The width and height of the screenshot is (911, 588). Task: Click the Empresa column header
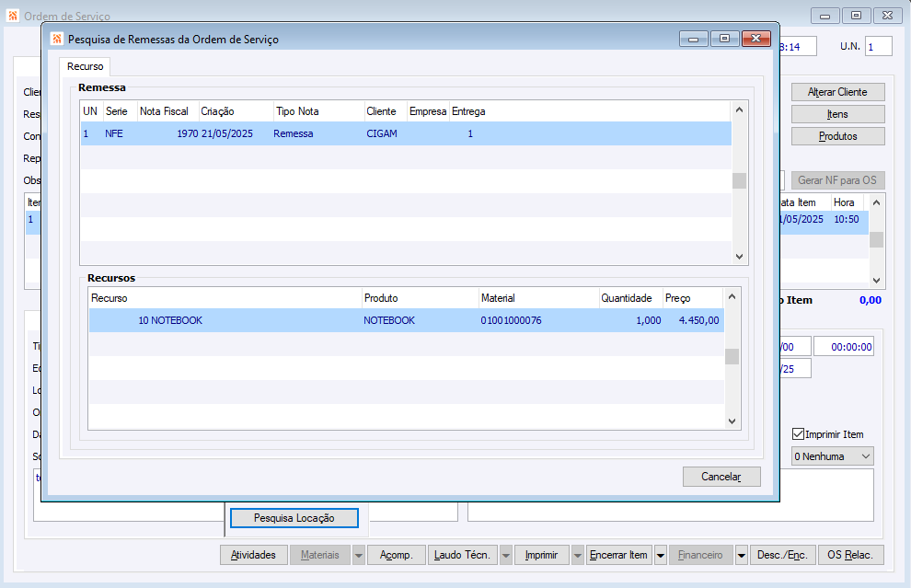(428, 111)
